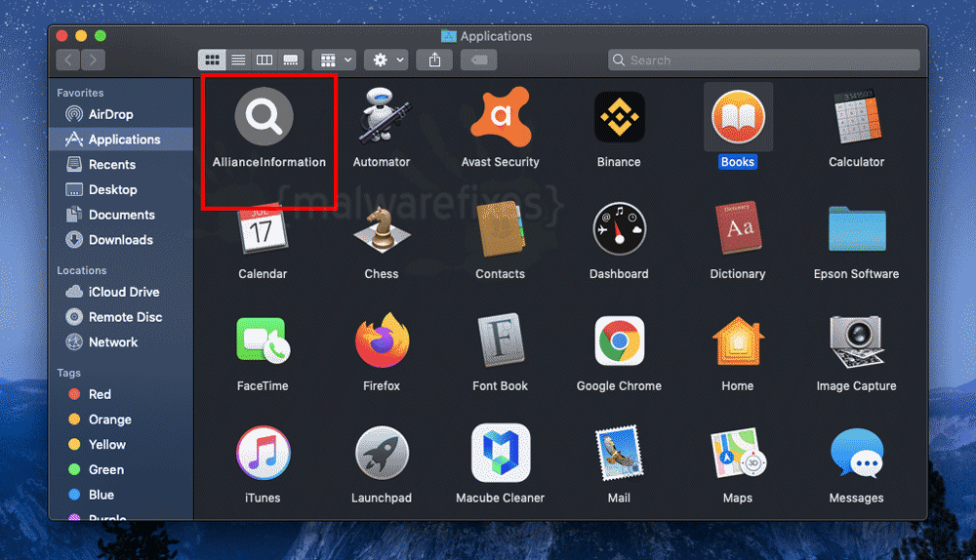Image resolution: width=976 pixels, height=560 pixels.
Task: Select the Green tag
Action: (x=121, y=470)
